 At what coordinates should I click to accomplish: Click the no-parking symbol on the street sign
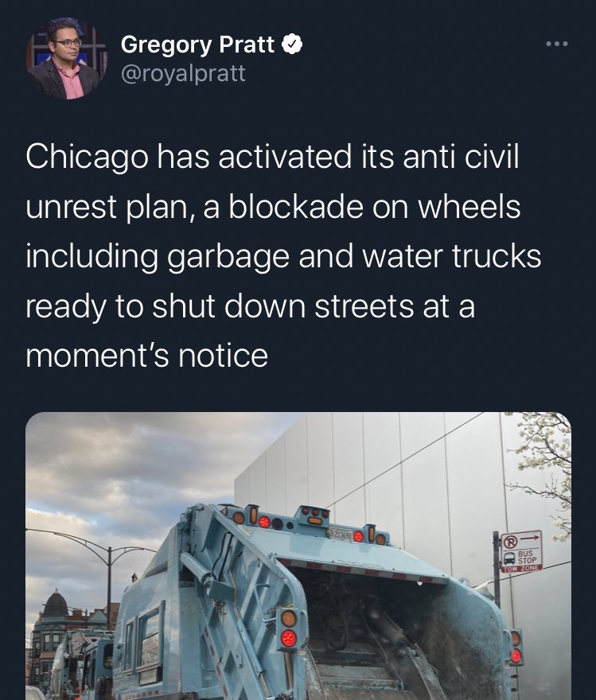[510, 542]
